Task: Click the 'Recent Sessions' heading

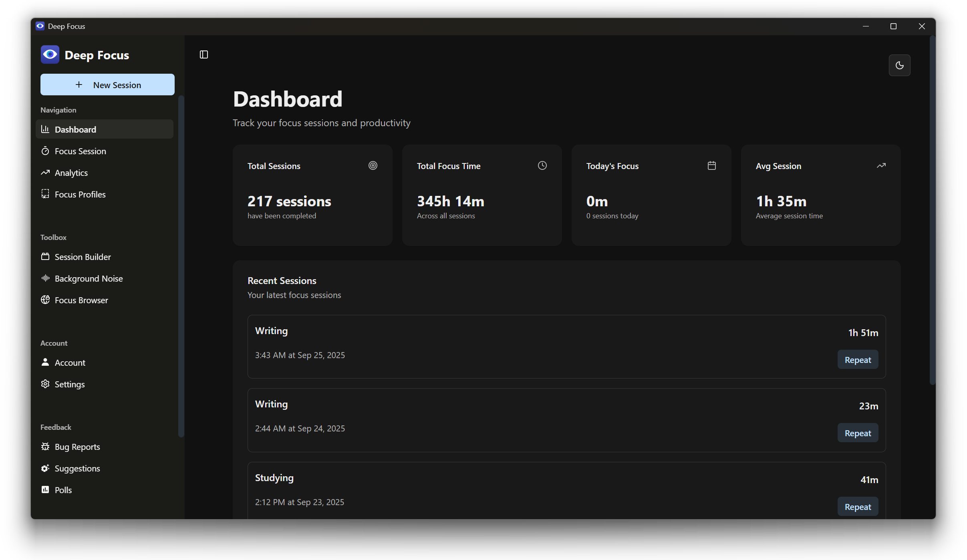Action: (x=282, y=280)
